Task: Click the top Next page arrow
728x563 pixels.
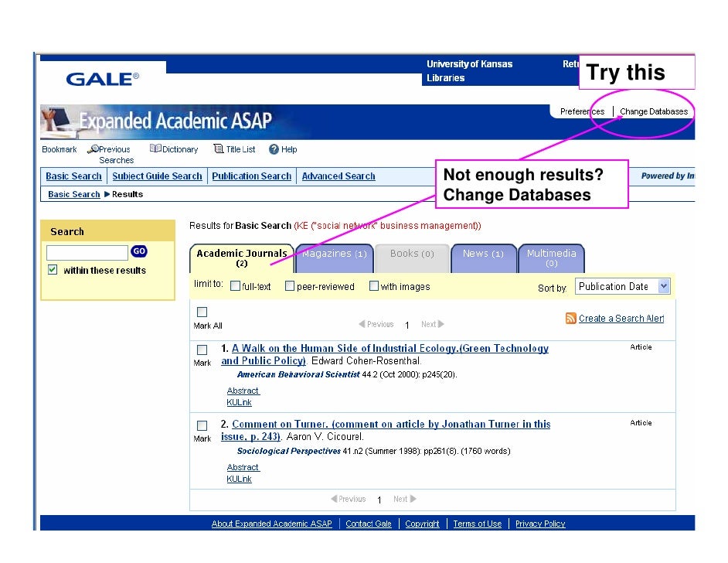Action: pos(441,324)
